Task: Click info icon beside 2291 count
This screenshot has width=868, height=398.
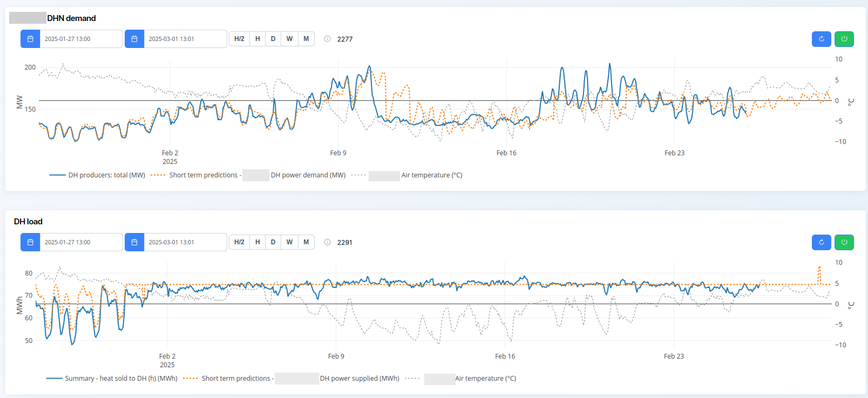Action: click(327, 242)
